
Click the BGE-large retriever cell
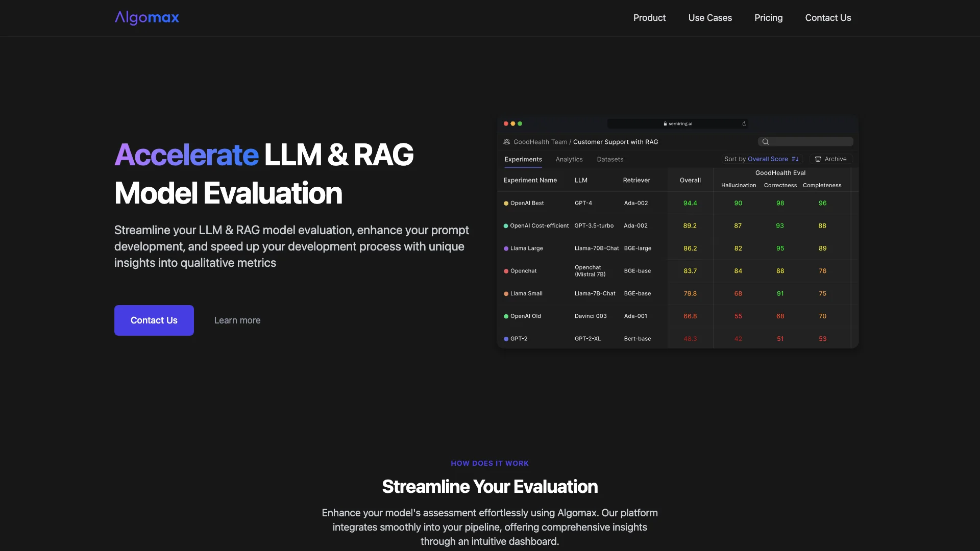coord(638,248)
